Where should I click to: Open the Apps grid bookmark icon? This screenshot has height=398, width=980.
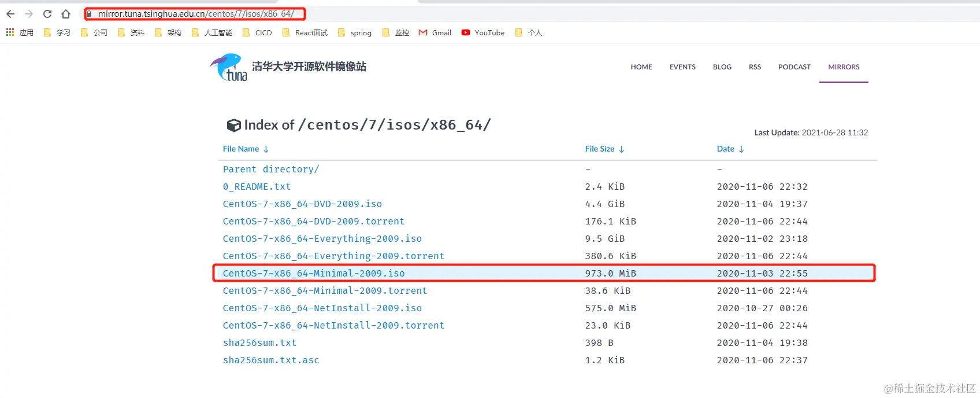pyautogui.click(x=10, y=32)
